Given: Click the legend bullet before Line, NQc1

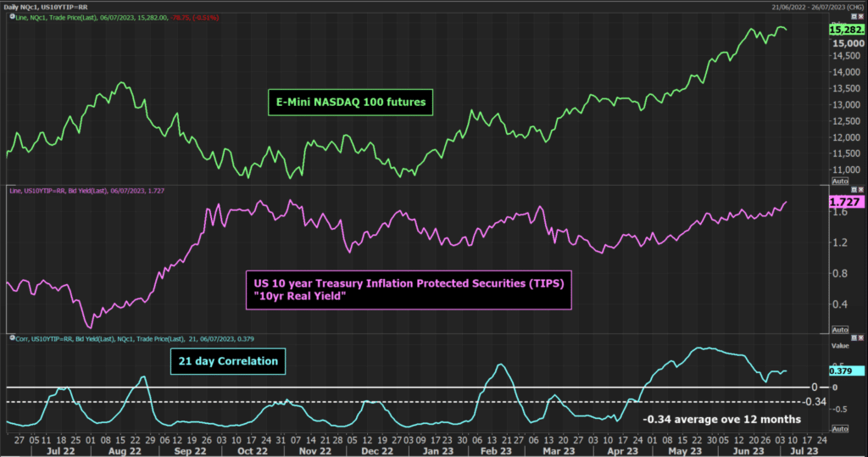Looking at the screenshot, I should coord(12,17).
